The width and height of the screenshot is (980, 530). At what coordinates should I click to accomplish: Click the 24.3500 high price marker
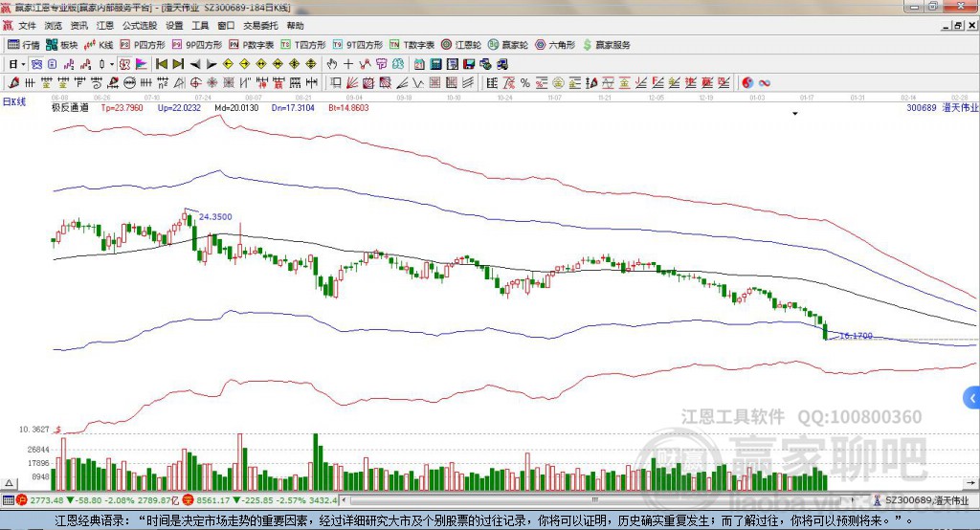coord(215,217)
